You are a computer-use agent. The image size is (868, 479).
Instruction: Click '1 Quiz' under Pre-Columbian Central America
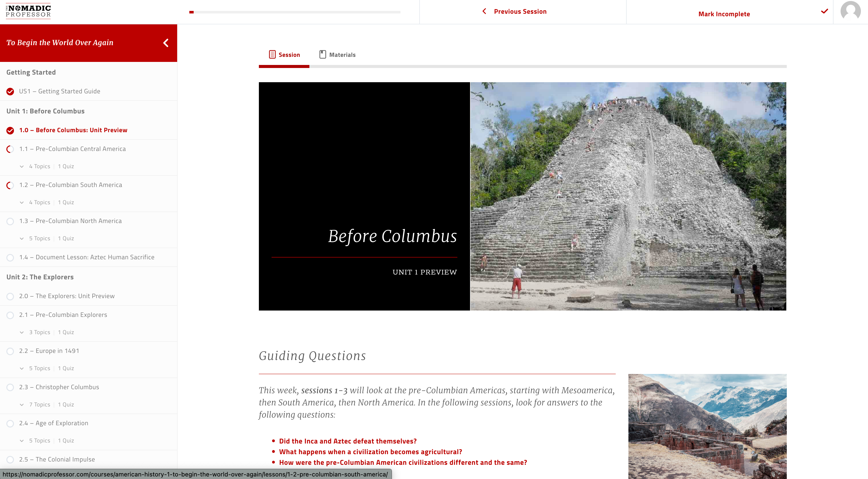point(66,166)
